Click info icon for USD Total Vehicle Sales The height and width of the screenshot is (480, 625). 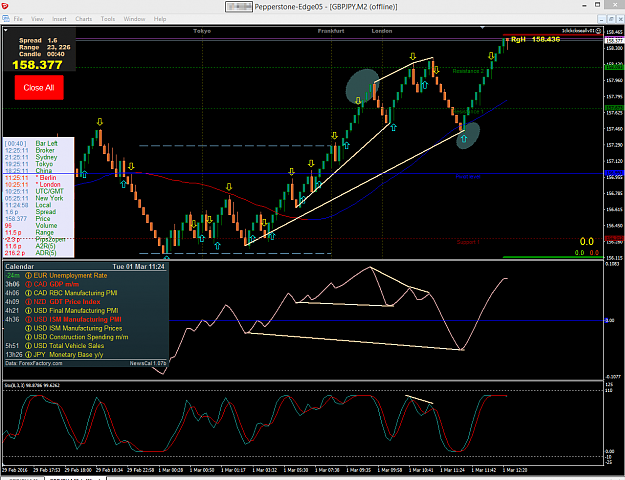click(28, 346)
